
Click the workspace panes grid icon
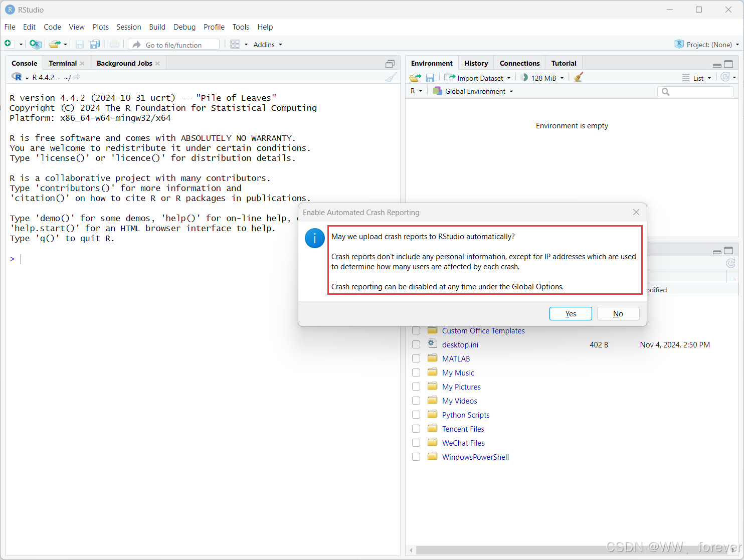pos(235,44)
